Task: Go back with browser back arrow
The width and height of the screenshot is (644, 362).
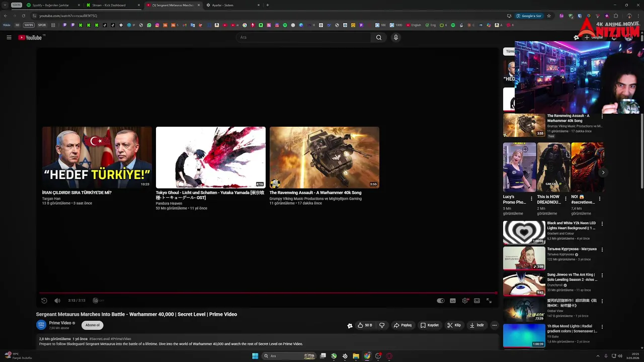Action: pos(6,16)
